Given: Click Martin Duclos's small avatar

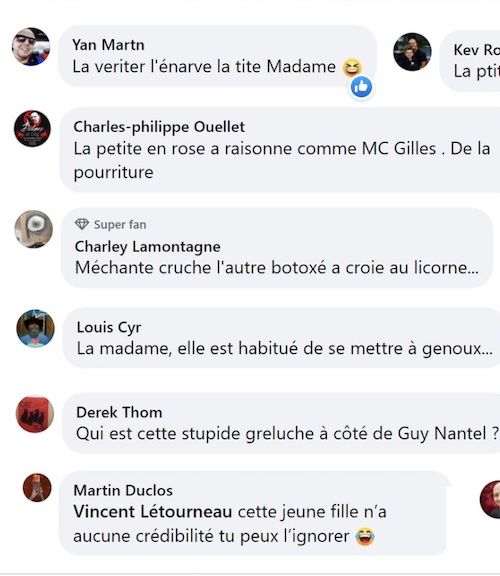Looking at the screenshot, I should 37,487.
